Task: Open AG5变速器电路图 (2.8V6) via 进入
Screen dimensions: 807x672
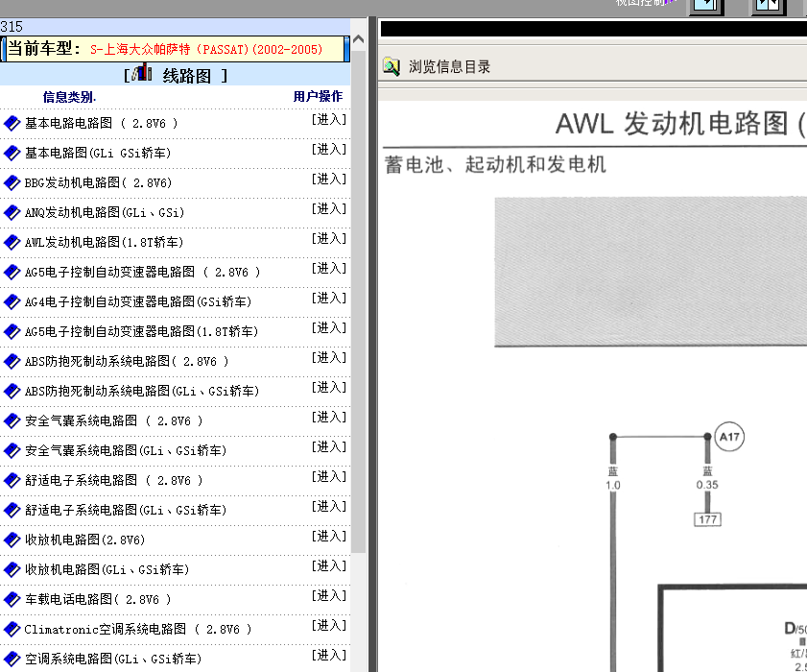Action: pos(329,268)
